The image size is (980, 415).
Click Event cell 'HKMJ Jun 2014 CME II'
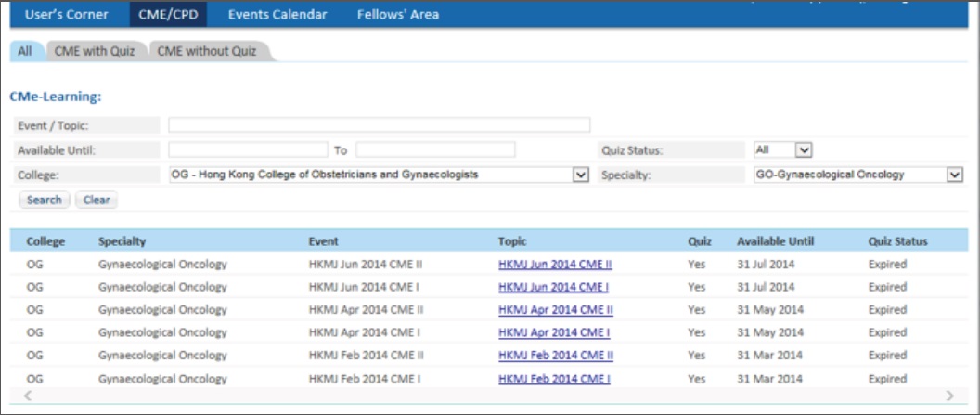coord(366,265)
